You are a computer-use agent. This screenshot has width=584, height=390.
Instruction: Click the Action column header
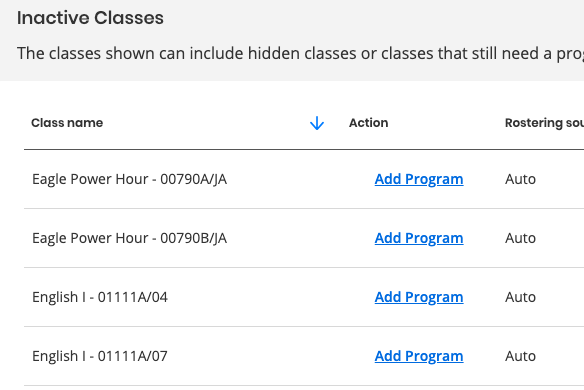368,123
